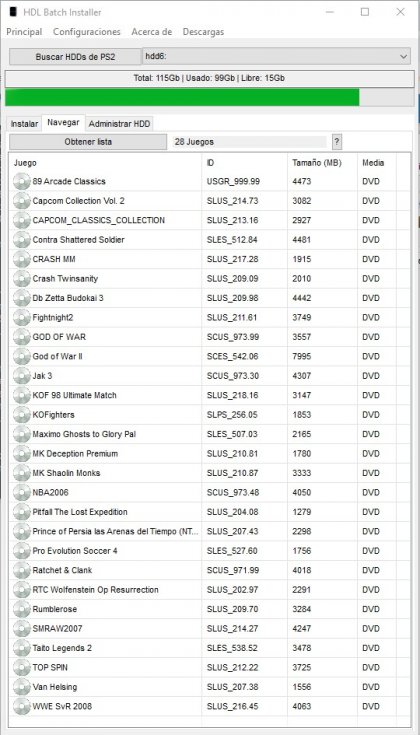Open the Principal menu
The image size is (420, 735).
pos(24,32)
